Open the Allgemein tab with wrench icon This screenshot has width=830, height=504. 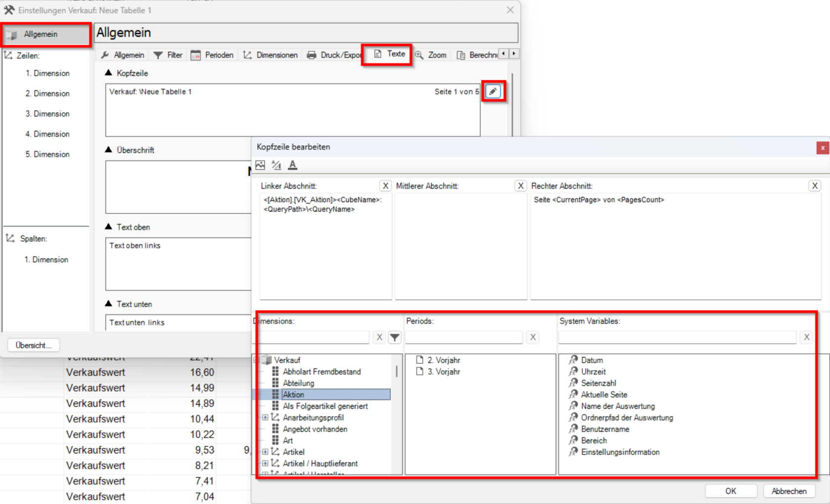123,55
